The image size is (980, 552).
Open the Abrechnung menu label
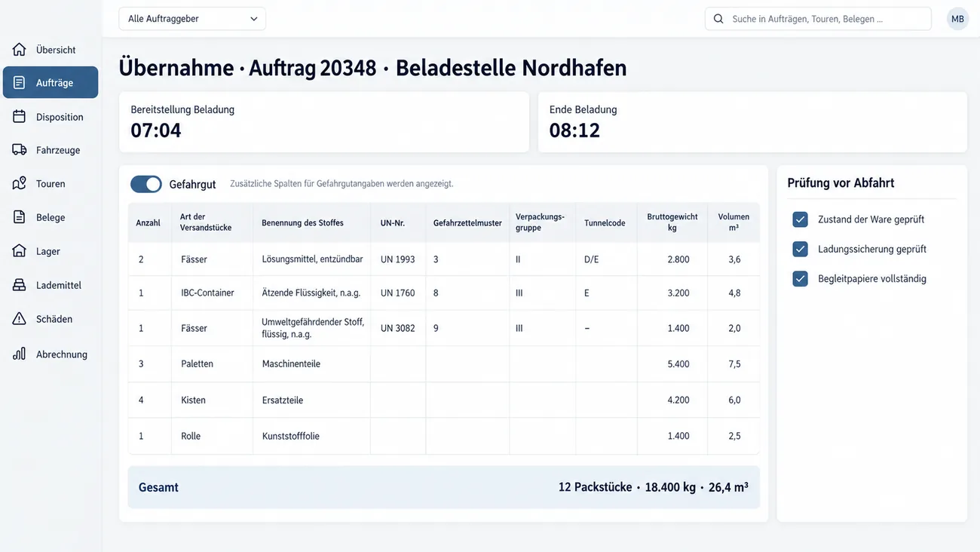point(62,354)
